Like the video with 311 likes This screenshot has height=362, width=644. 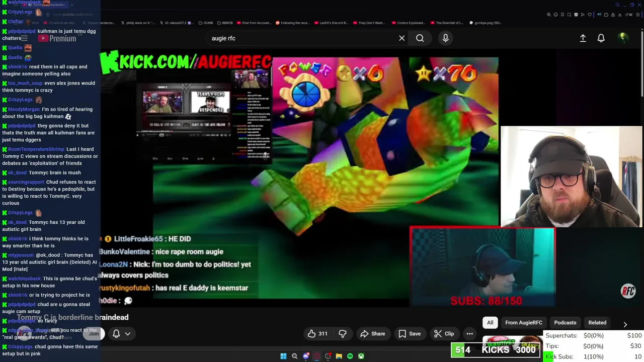click(317, 334)
